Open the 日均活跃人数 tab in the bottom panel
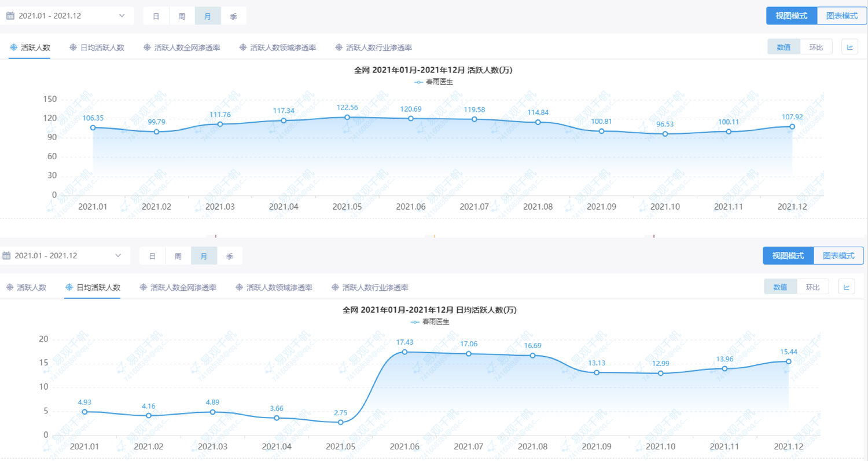The height and width of the screenshot is (461, 868). pos(93,287)
